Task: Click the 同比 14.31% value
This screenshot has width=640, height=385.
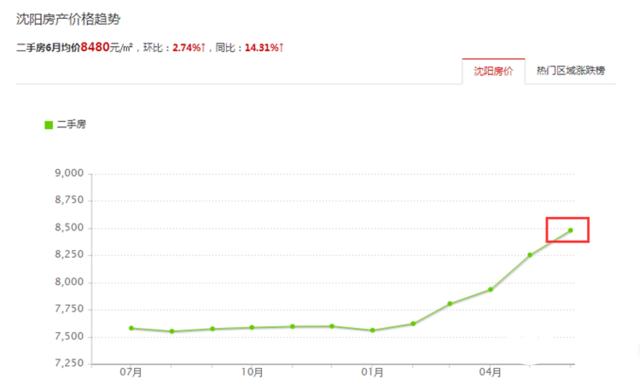Action: pyautogui.click(x=263, y=48)
